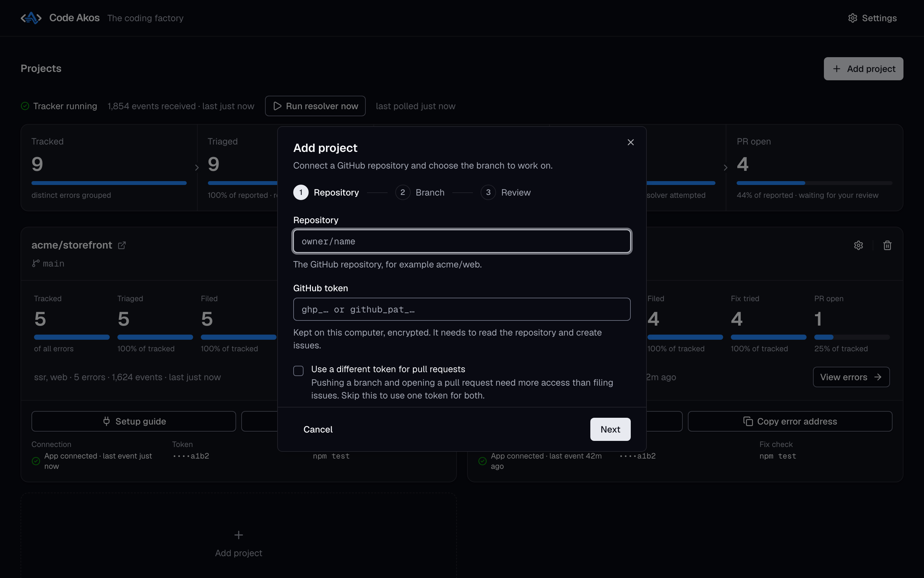Click the Add project header button
The height and width of the screenshot is (578, 924).
point(863,69)
